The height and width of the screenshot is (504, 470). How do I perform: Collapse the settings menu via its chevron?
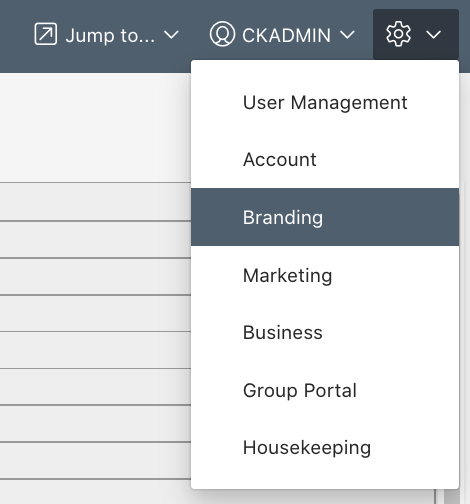click(x=433, y=35)
